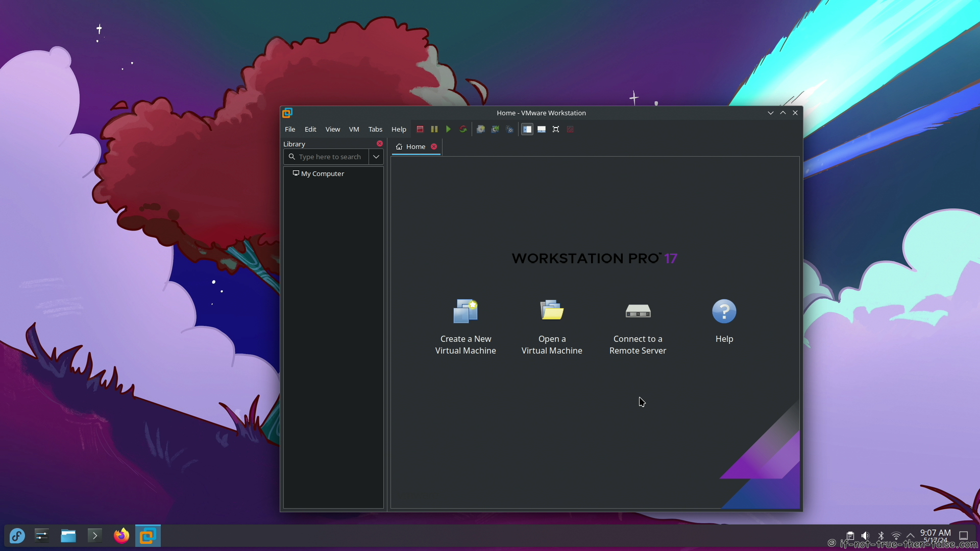Launch the Konsole terminal from taskbar
Image resolution: width=980 pixels, height=551 pixels.
[95, 536]
